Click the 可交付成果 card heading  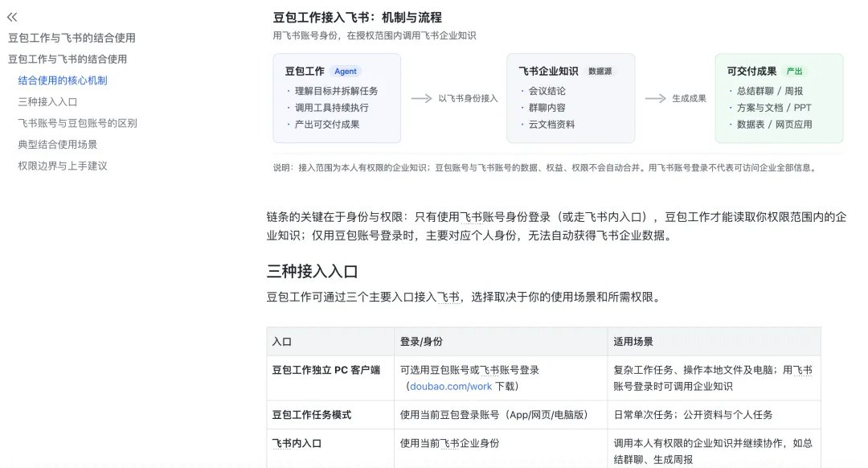click(x=751, y=72)
